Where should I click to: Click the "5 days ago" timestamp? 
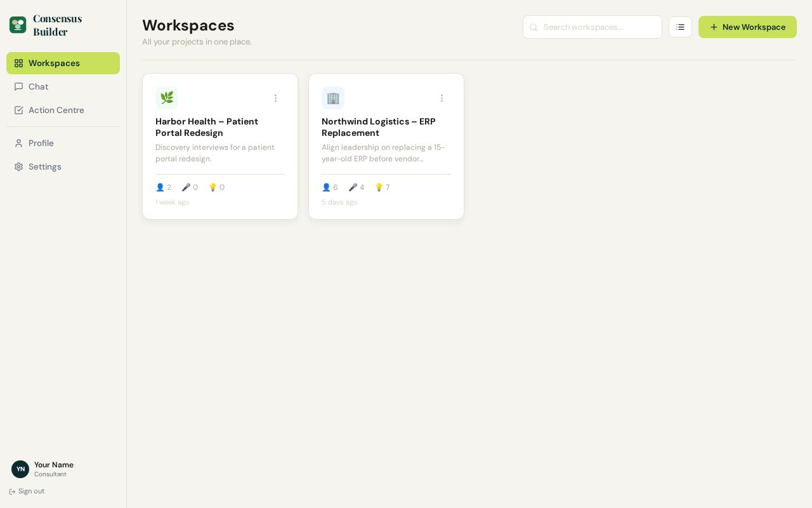339,202
